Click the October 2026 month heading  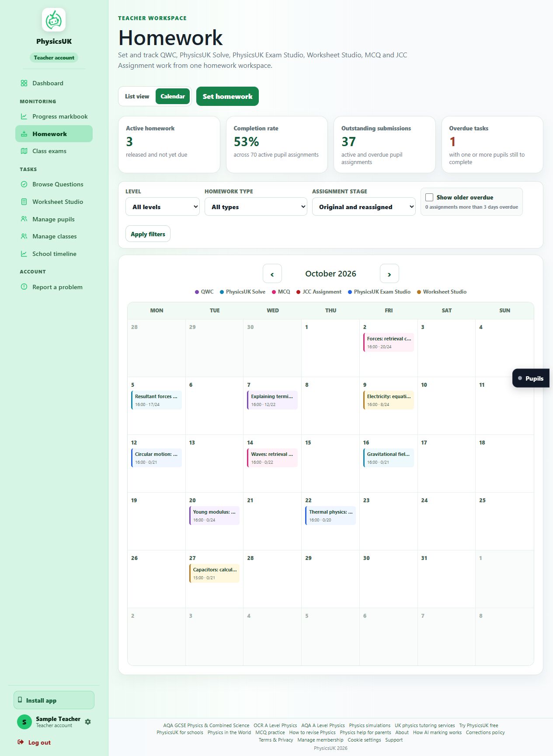[x=330, y=273]
